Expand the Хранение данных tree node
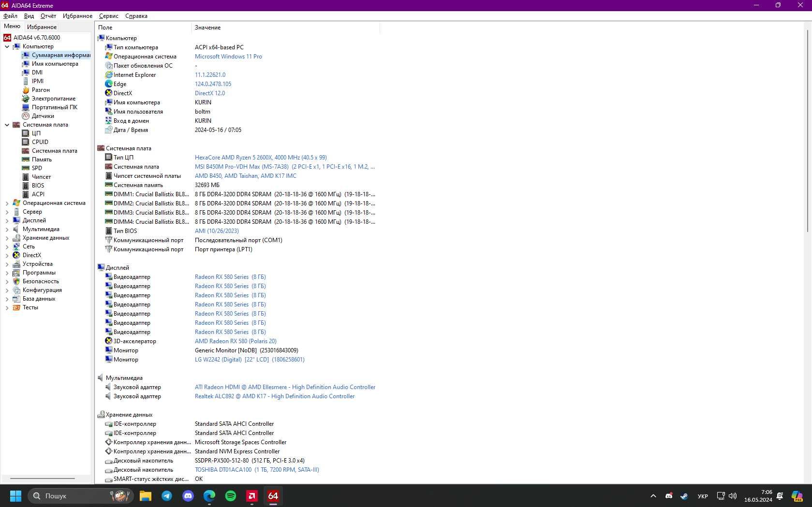The height and width of the screenshot is (507, 812). [x=7, y=238]
